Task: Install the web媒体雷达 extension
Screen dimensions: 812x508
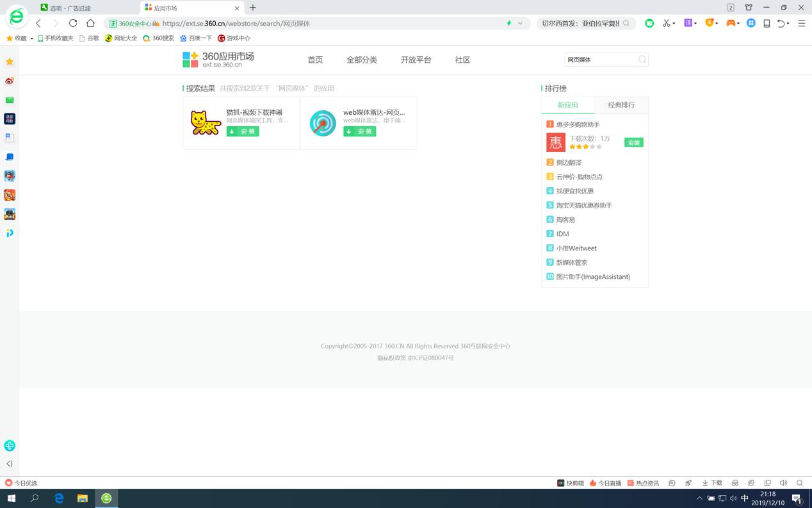Action: (360, 131)
